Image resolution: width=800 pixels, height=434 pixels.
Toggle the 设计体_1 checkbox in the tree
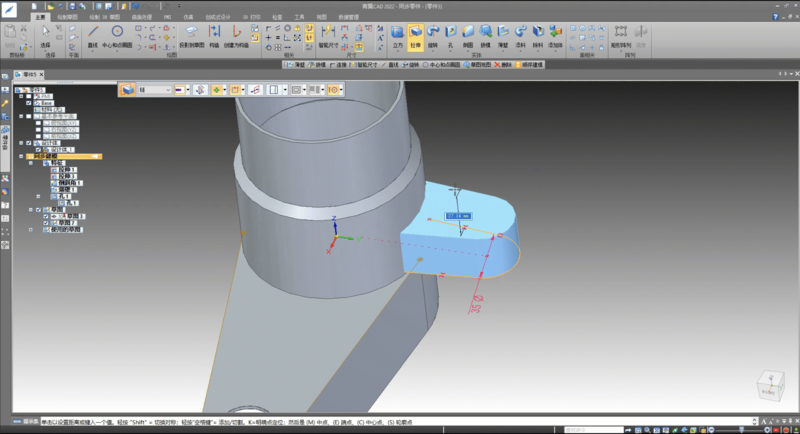38,150
